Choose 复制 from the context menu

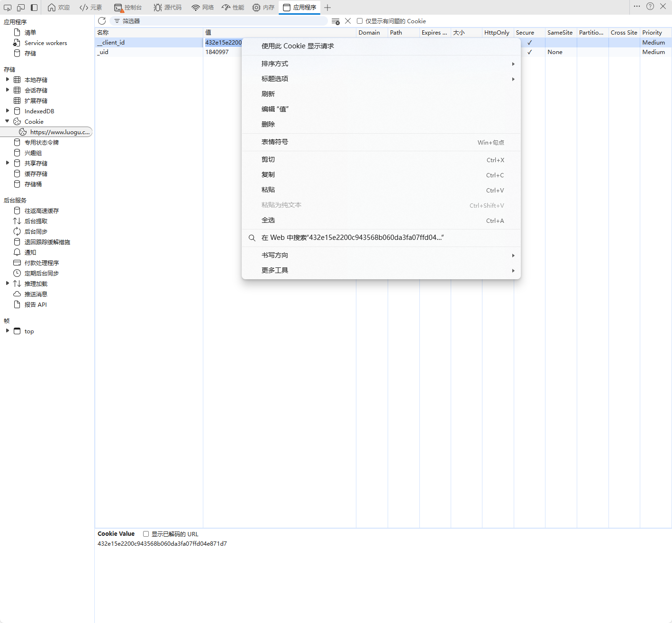(268, 175)
